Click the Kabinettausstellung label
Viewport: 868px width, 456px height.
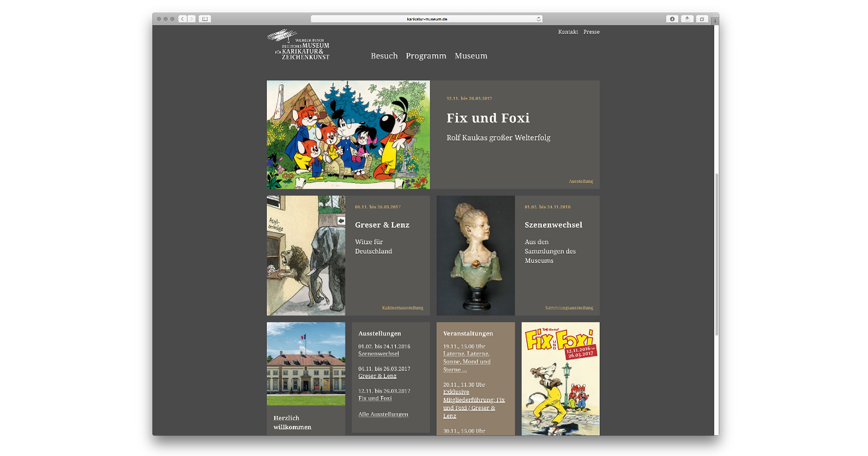[x=402, y=308]
